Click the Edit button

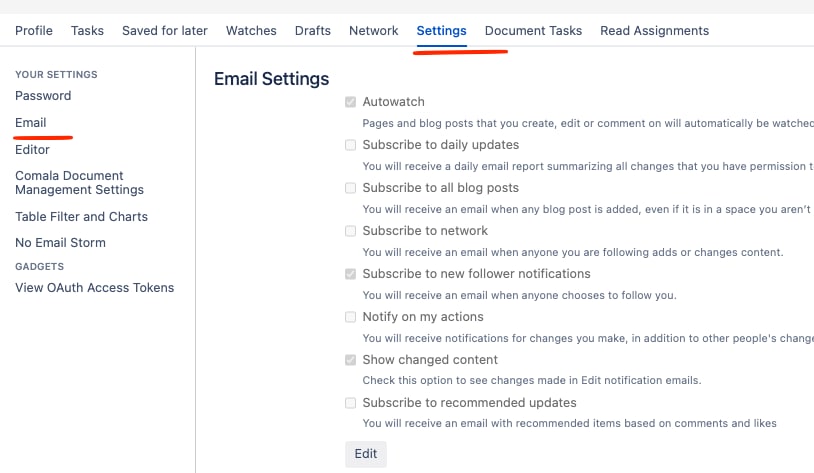pyautogui.click(x=366, y=454)
